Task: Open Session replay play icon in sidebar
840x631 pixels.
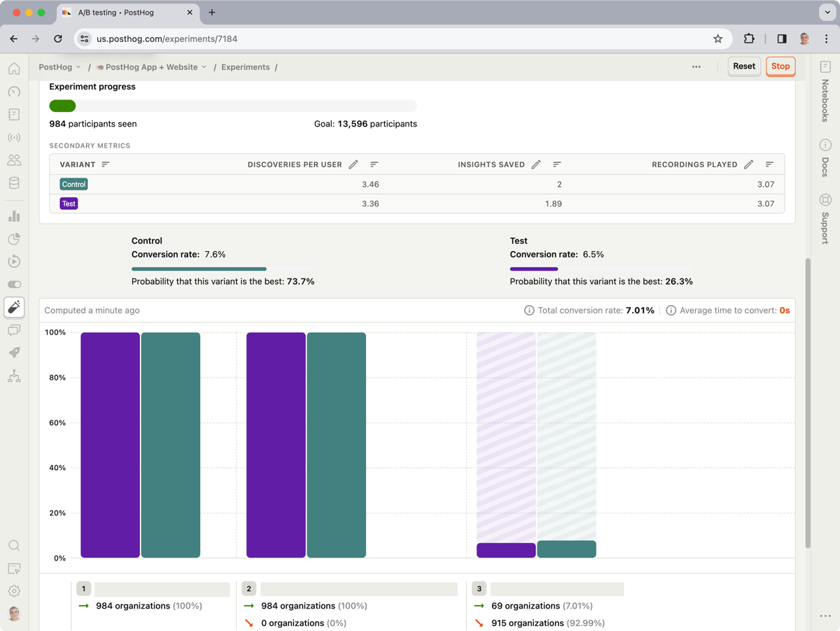Action: tap(14, 262)
